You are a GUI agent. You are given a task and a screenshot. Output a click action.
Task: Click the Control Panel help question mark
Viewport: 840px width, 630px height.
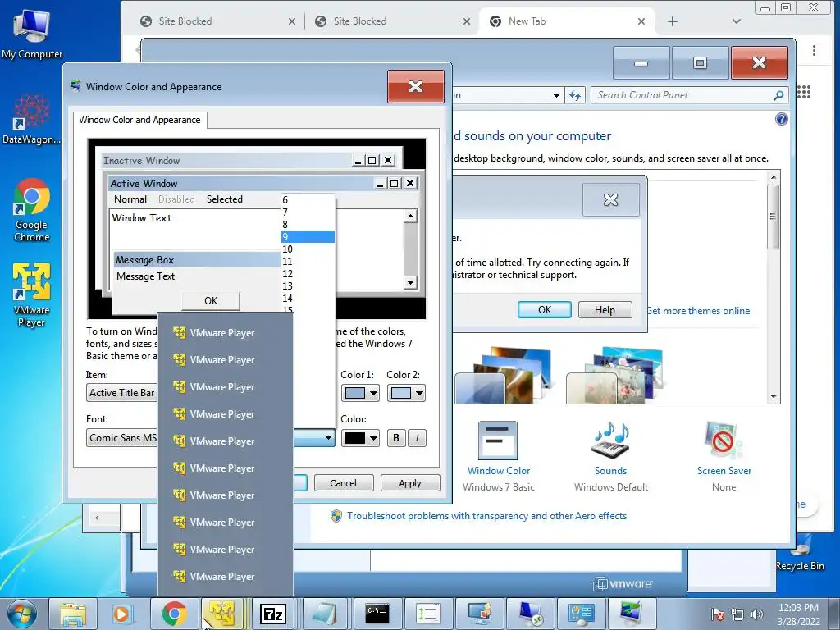(x=782, y=119)
